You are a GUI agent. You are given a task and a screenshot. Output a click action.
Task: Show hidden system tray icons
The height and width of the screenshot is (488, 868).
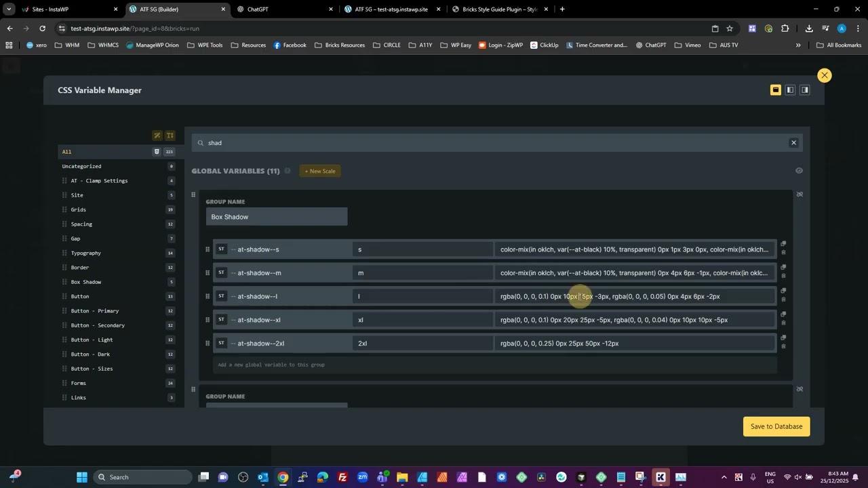724,477
